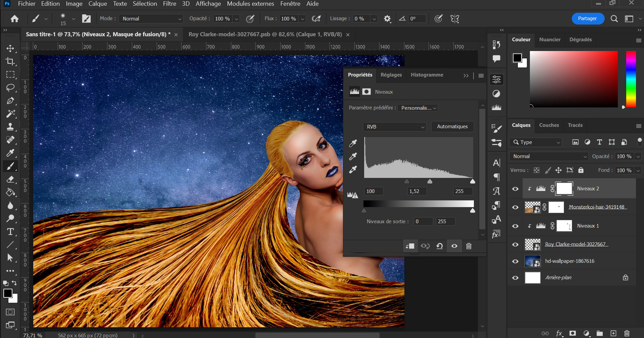Open the RVB channel dropdown
This screenshot has height=338, width=644.
coord(394,127)
